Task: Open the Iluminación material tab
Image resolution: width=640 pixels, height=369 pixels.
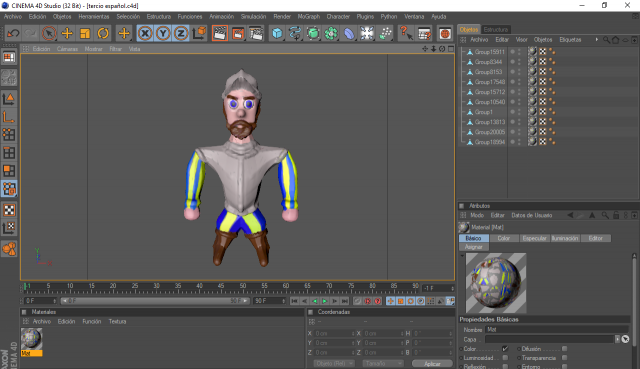Action: 565,238
